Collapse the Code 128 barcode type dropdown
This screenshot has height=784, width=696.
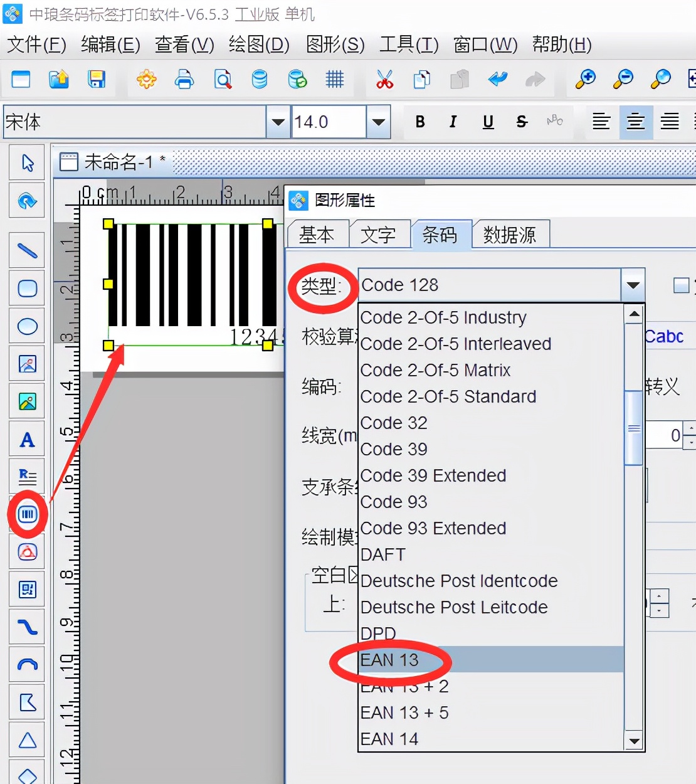click(633, 285)
